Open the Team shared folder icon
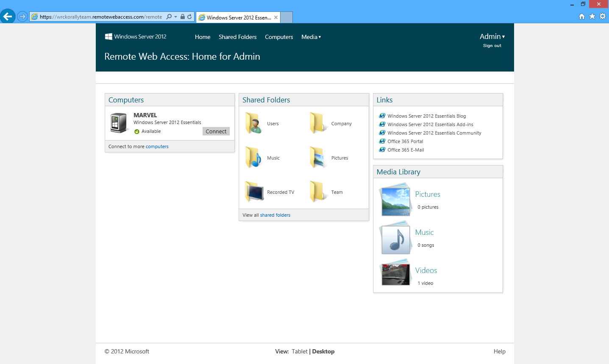609x364 pixels. tap(318, 192)
